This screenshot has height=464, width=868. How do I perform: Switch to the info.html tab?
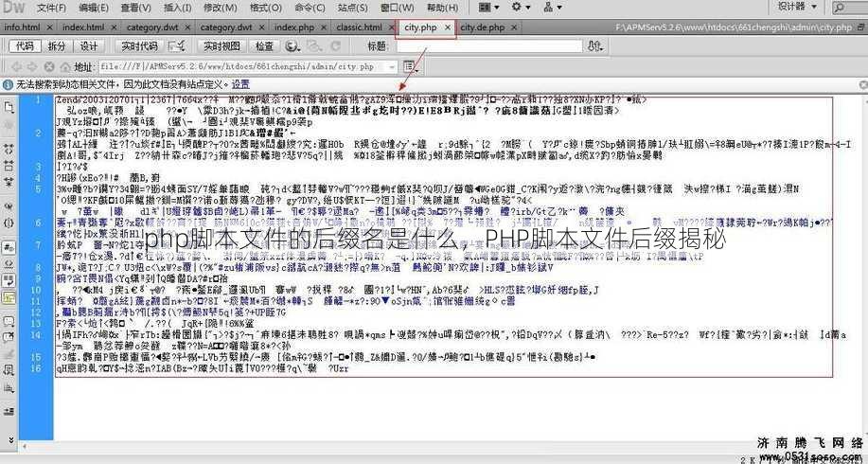click(x=22, y=27)
